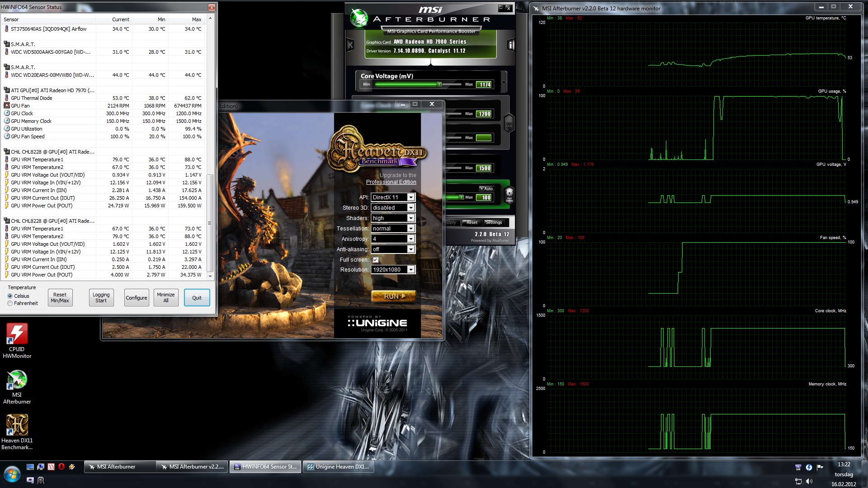Switch to Unigine Heaven DX11 taskbar item
This screenshot has width=868, height=488.
click(339, 467)
